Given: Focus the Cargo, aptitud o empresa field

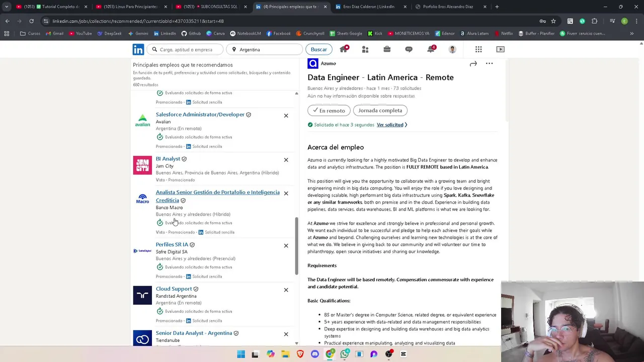Looking at the screenshot, I should [x=186, y=49].
